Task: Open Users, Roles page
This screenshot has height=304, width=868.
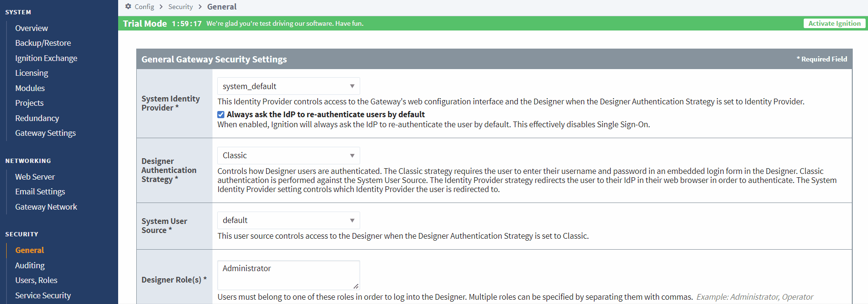Action: tap(36, 280)
